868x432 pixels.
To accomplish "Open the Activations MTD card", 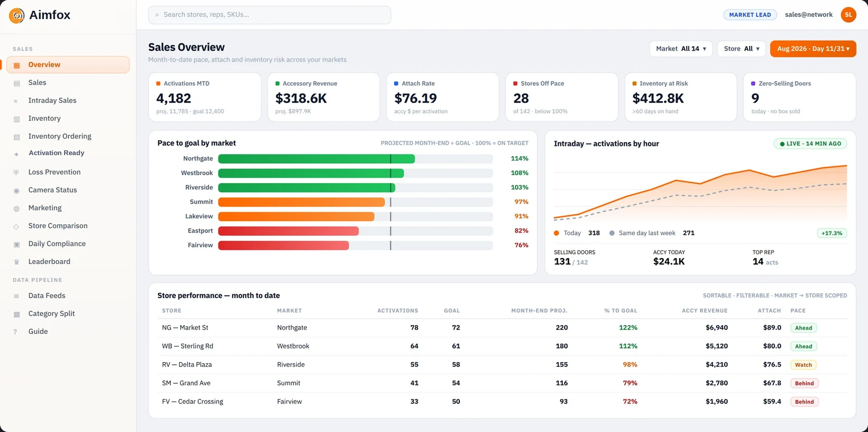I will tap(205, 97).
